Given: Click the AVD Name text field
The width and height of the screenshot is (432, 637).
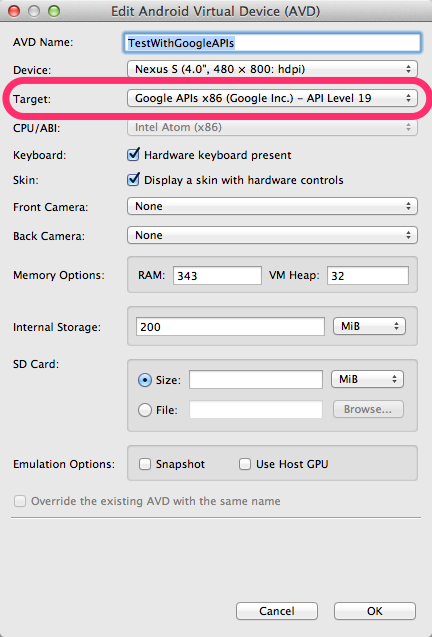Looking at the screenshot, I should (272, 43).
